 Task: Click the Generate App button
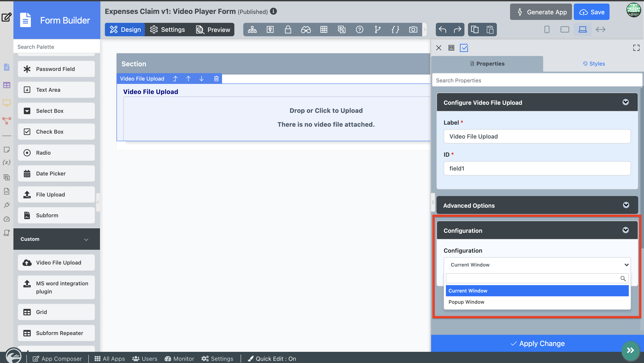[x=541, y=12]
